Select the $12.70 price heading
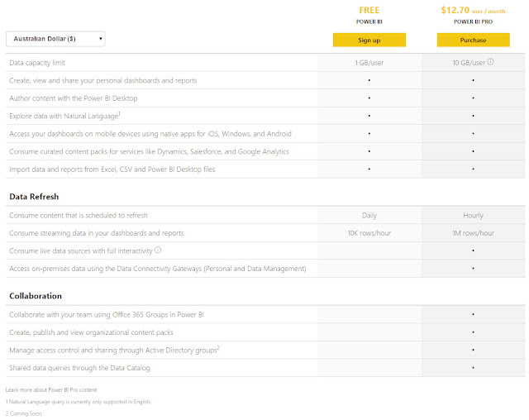This screenshot has height=420, width=529. click(455, 10)
